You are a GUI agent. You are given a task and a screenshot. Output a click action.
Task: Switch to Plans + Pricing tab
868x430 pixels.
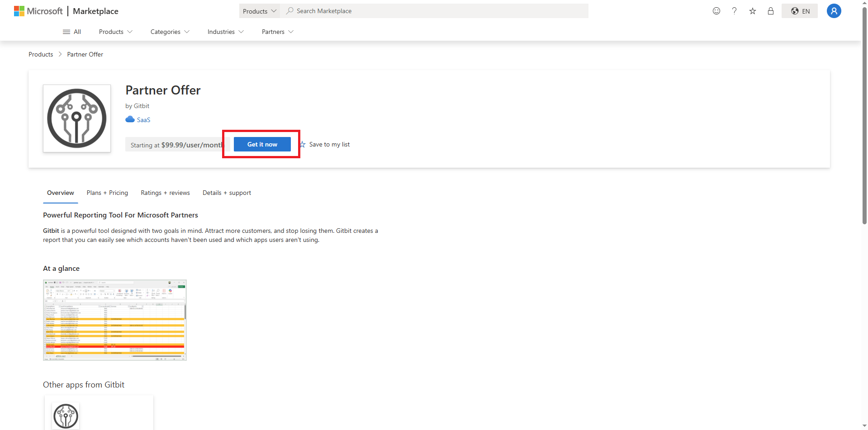pos(107,193)
